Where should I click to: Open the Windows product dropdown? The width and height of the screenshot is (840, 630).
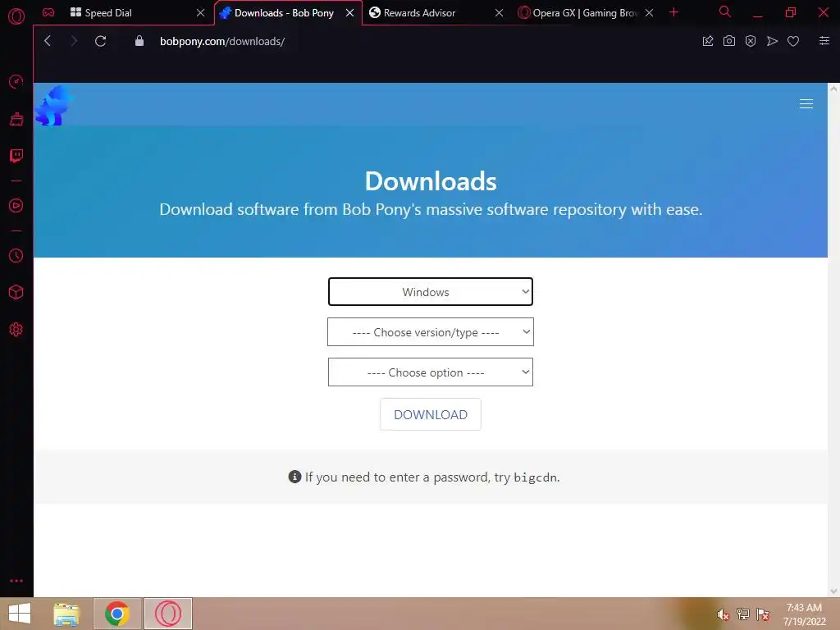(x=431, y=292)
